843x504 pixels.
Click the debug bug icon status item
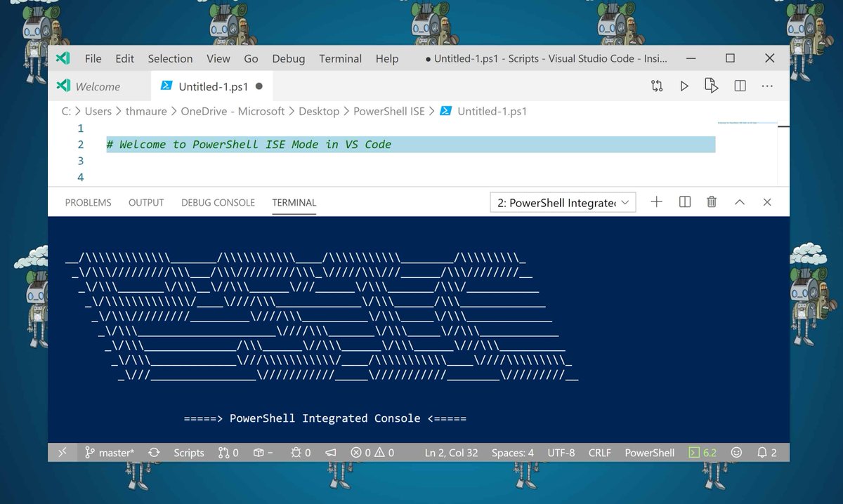click(300, 453)
